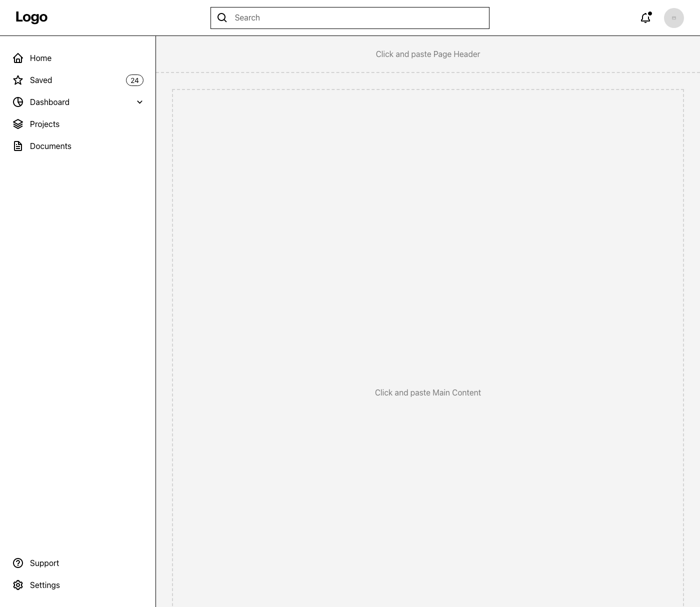This screenshot has width=700, height=607.
Task: Click the 24 badge next to Saved
Action: point(134,80)
